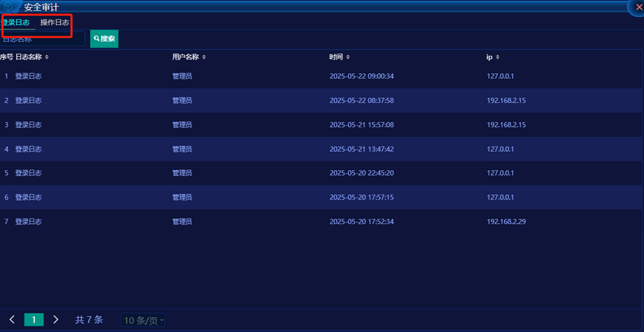Viewport: 644px width, 332px height.
Task: Select timestamp 2025-05-20 17:57:15
Action: pyautogui.click(x=362, y=197)
